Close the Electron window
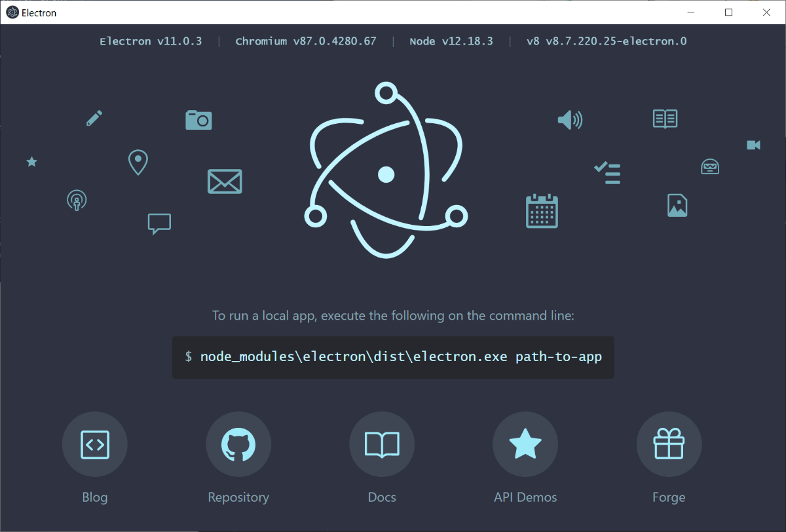Image resolution: width=786 pixels, height=532 pixels. [x=766, y=12]
